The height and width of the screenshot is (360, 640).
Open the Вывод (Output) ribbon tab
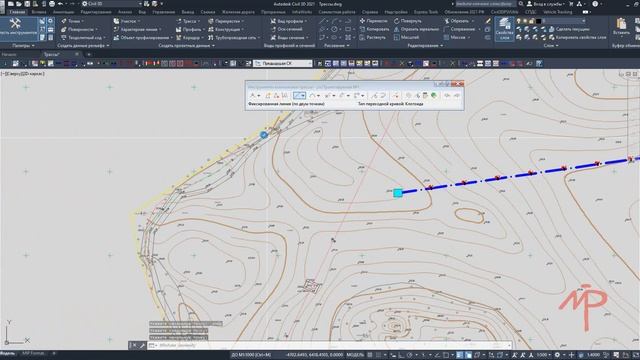[x=188, y=12]
